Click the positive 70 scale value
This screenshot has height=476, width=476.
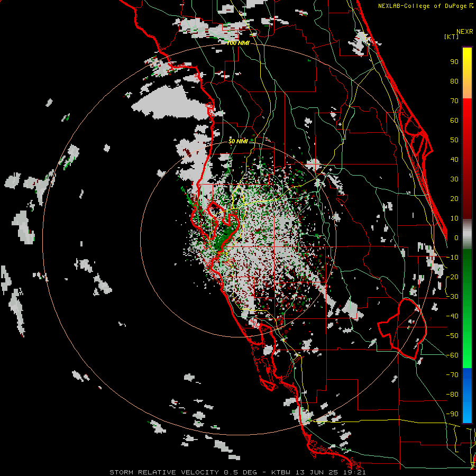[x=454, y=101]
